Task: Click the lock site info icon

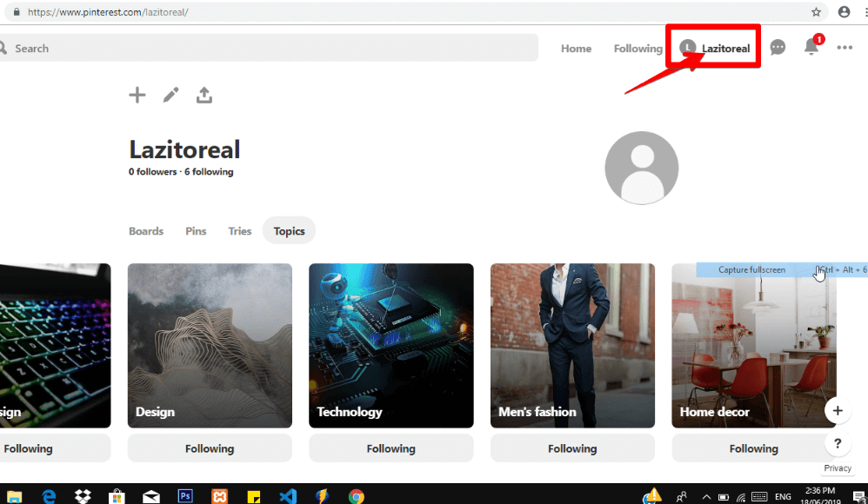Action: [x=17, y=11]
